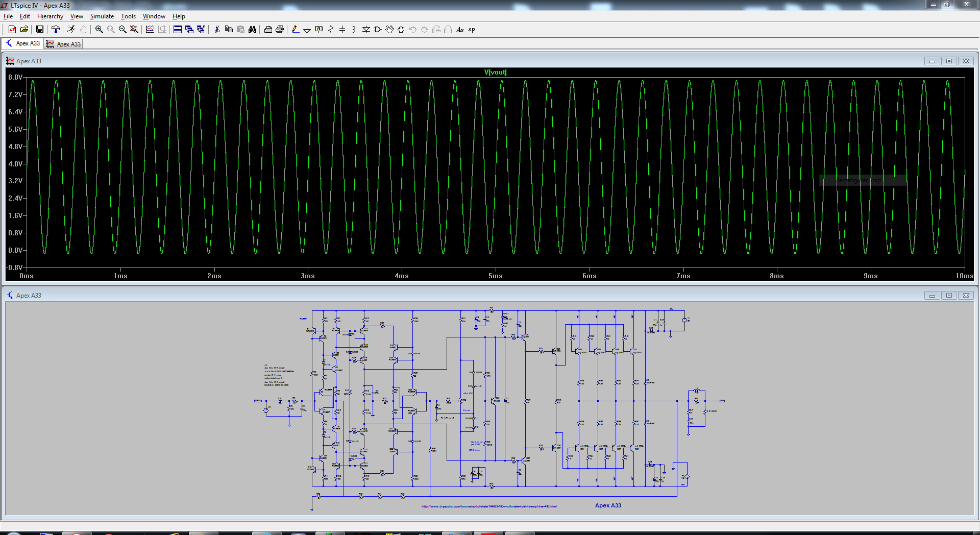Maximize the schematic pane
Image resolution: width=980 pixels, height=535 pixels.
click(949, 296)
